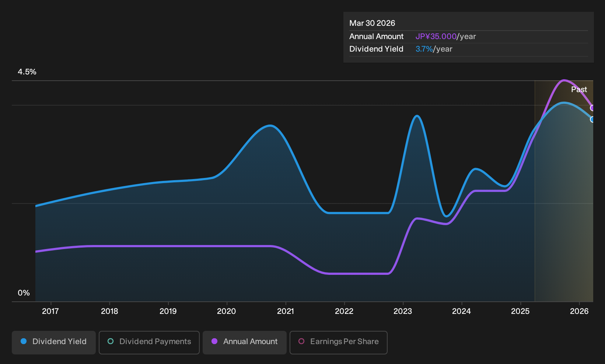Toggle the Dividend Yield series
Screen dimensions: 605x364
pyautogui.click(x=54, y=343)
